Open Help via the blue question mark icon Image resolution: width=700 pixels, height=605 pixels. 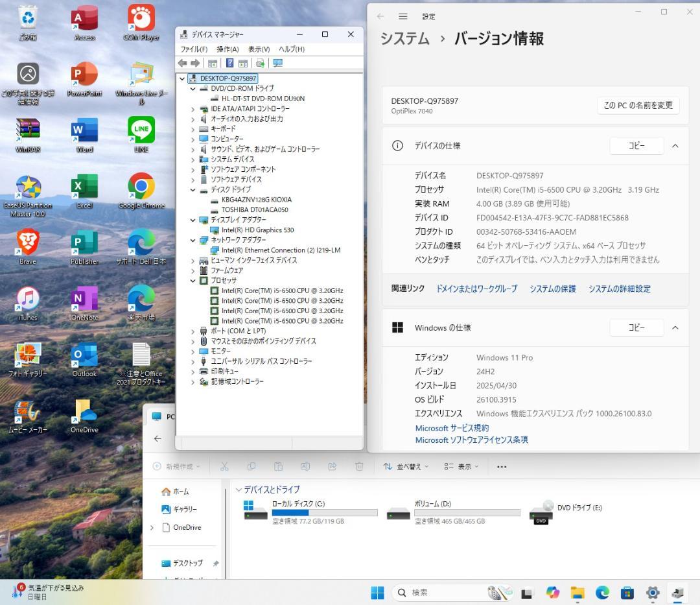click(228, 63)
